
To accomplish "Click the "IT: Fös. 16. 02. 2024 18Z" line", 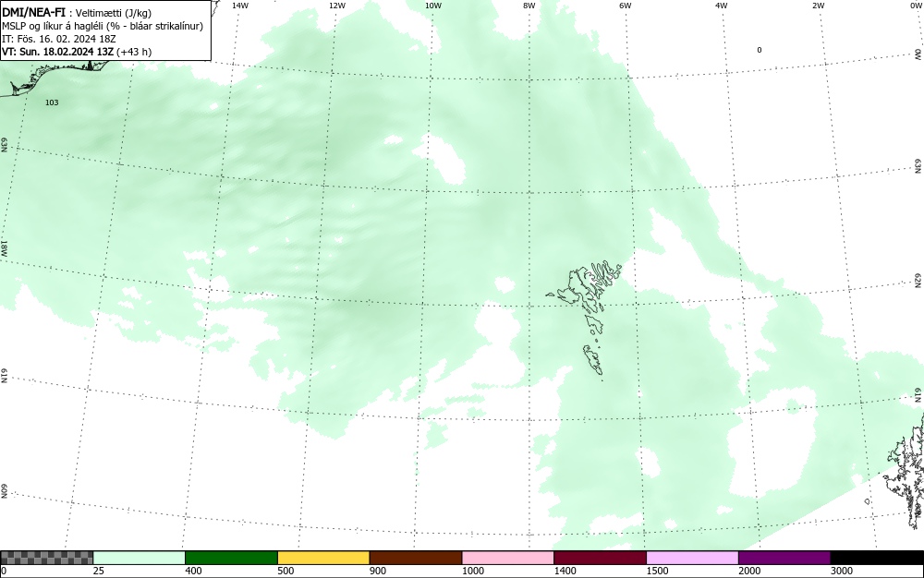I will click(x=59, y=39).
